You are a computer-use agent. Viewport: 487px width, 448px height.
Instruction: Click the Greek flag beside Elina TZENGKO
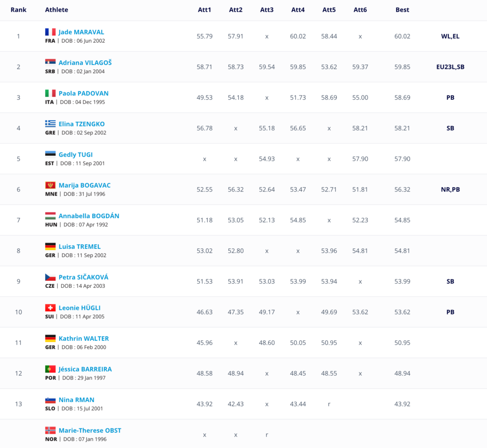coord(50,124)
